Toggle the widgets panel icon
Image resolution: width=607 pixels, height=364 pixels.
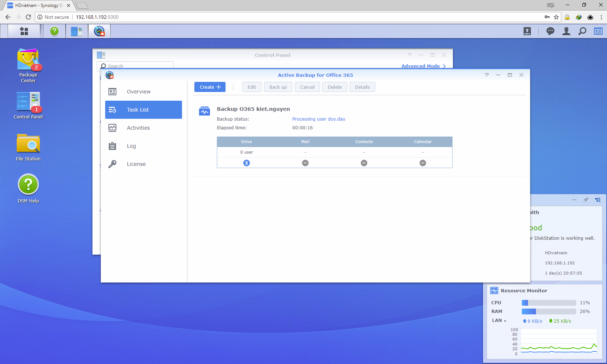coord(598,31)
